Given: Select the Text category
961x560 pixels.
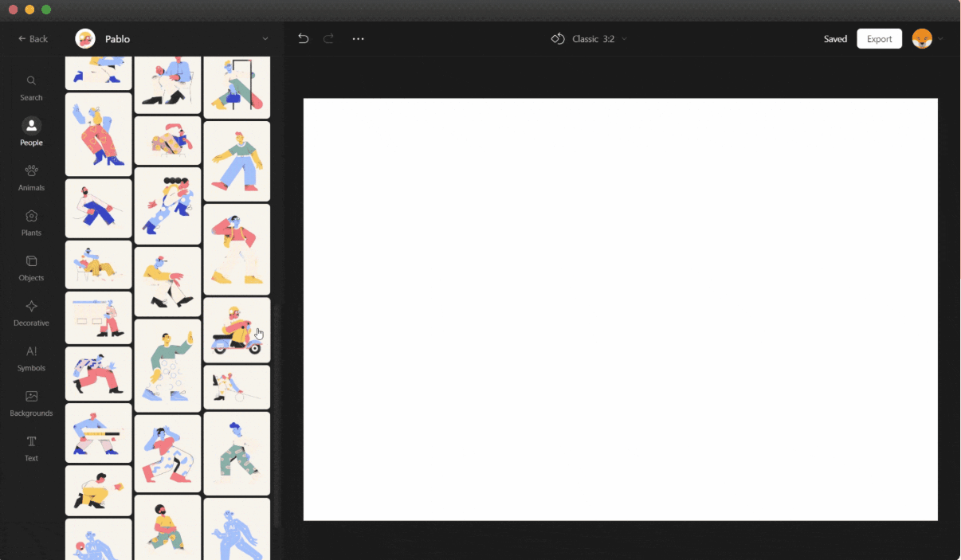Looking at the screenshot, I should [31, 448].
